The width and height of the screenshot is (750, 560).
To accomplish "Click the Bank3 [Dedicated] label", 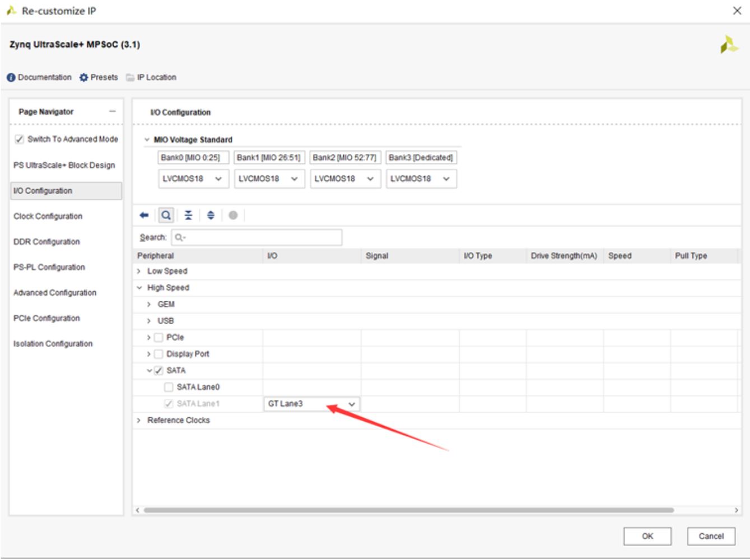I will coord(421,157).
